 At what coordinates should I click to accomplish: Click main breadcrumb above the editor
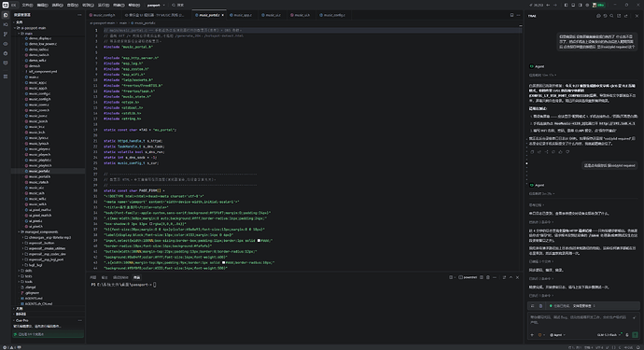[x=123, y=23]
